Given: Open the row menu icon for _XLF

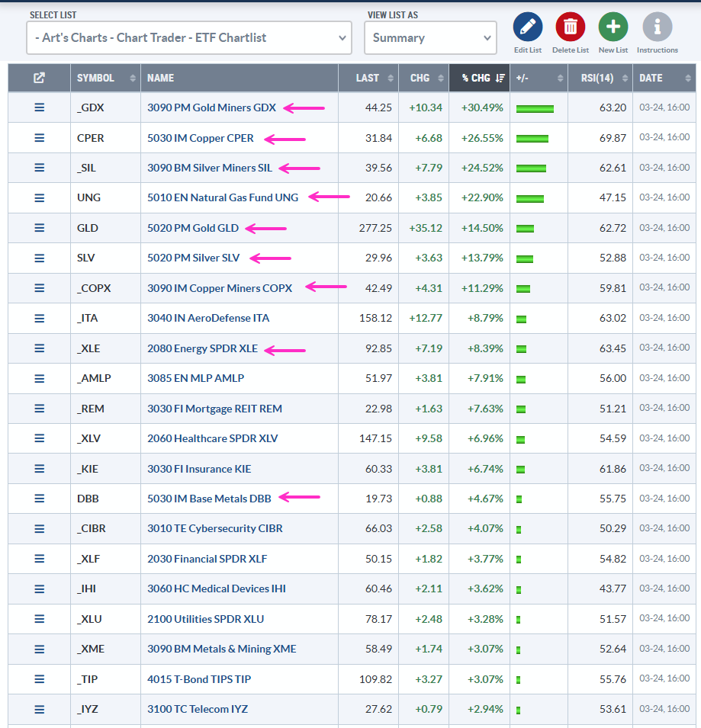Looking at the screenshot, I should point(40,559).
